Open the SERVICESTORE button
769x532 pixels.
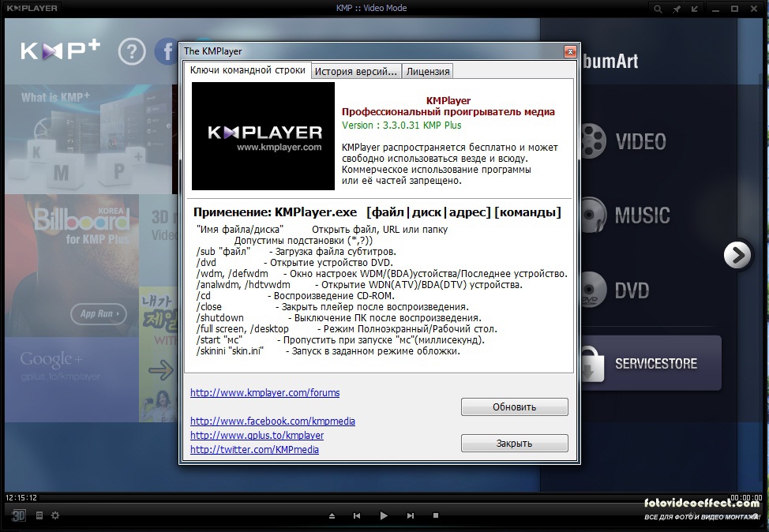click(651, 363)
